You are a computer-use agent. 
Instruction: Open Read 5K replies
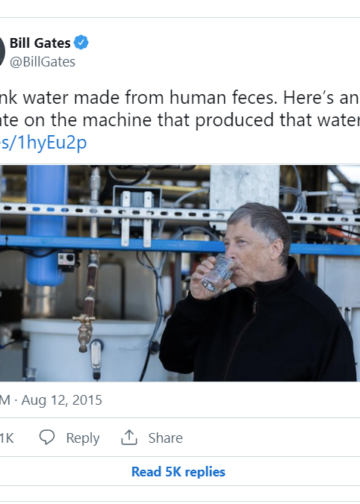pos(178,472)
